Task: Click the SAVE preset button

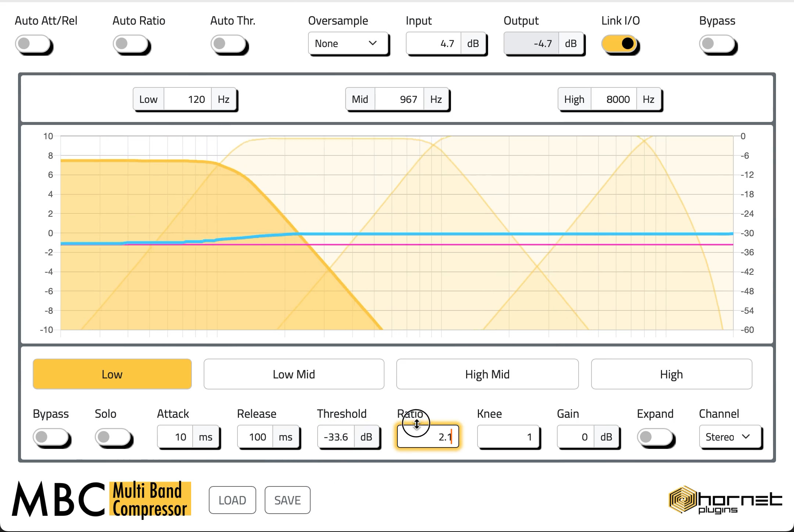Action: 287,500
